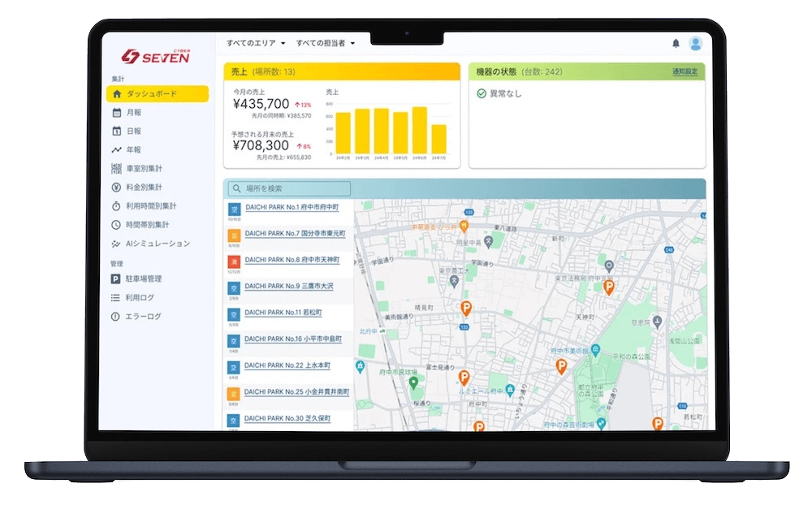
Task: Select 駐車場管理 parking management
Action: pyautogui.click(x=143, y=278)
